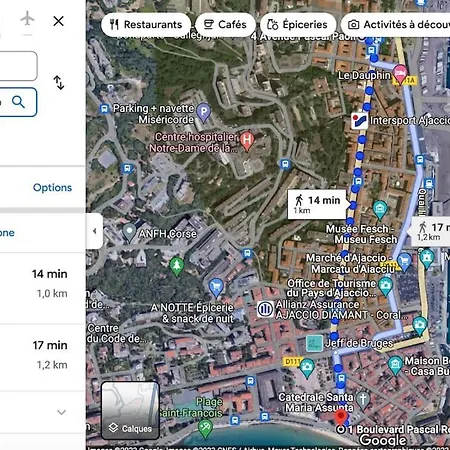
Task: Select the flight travel mode airplane icon
Action: [x=27, y=18]
